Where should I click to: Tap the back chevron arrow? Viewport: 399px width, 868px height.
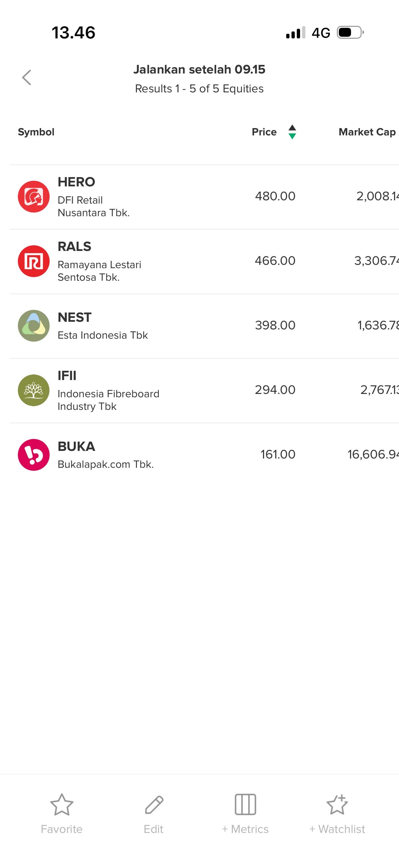26,77
